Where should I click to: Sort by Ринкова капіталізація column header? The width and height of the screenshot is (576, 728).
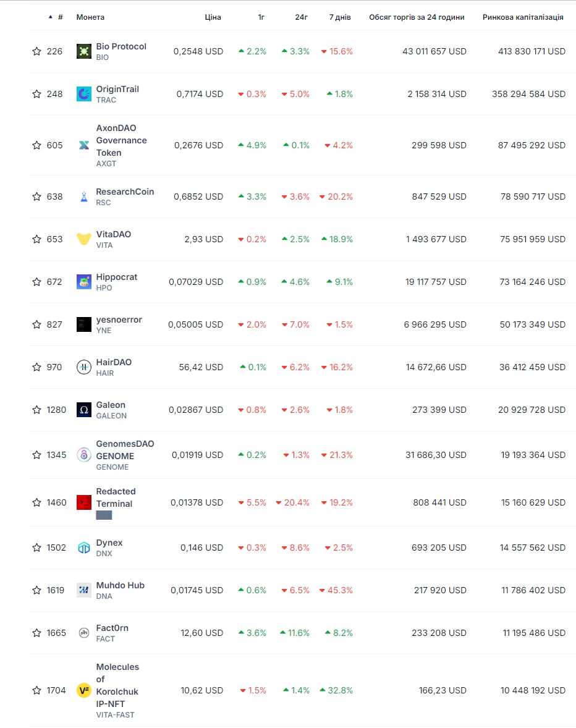coord(523,17)
